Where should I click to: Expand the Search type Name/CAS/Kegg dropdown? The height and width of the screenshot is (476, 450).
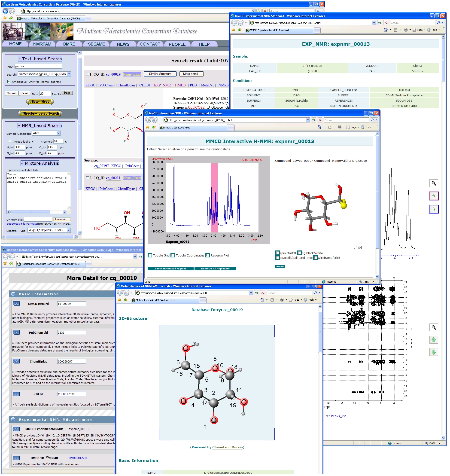point(69,74)
